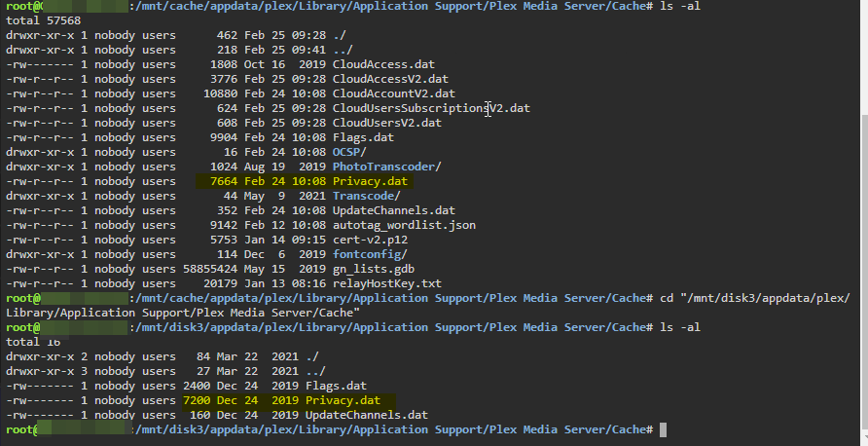This screenshot has width=868, height=446.
Task: Click the UpdateChannels.dat entry dated Dec 24 2019
Action: (x=367, y=415)
